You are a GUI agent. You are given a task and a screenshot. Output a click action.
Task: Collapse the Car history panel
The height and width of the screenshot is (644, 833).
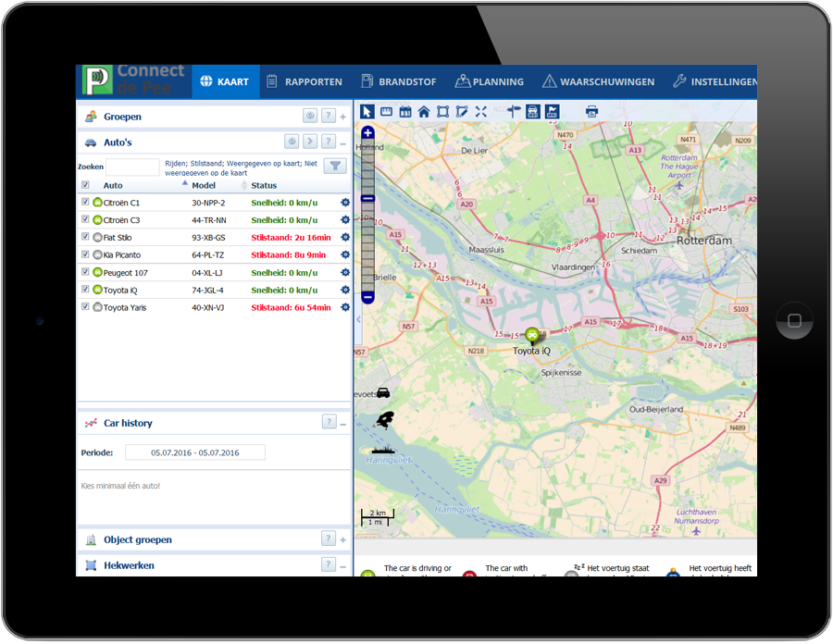pyautogui.click(x=343, y=425)
